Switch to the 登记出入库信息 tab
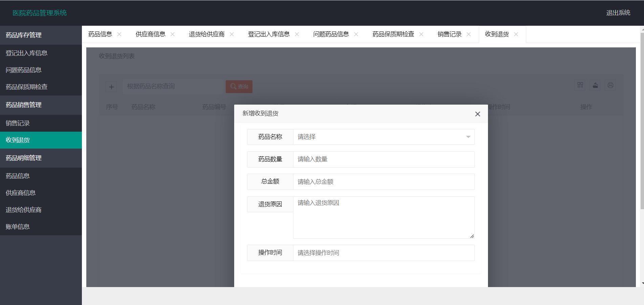 [x=269, y=34]
